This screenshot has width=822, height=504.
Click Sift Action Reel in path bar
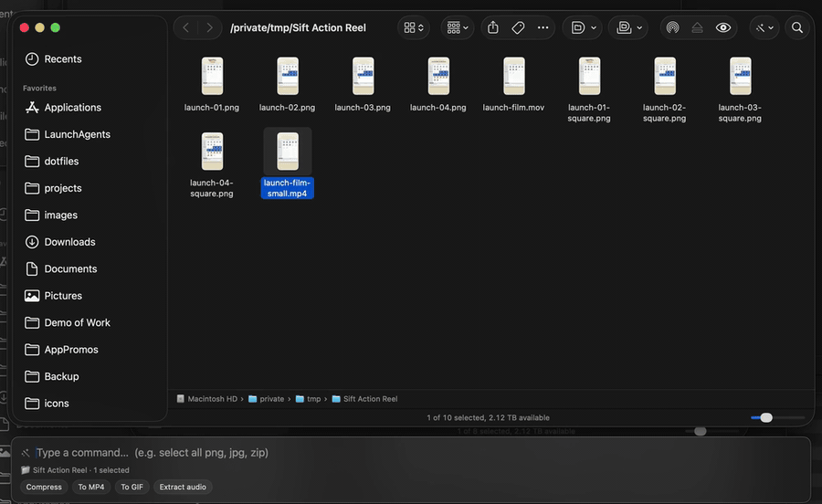coord(364,399)
